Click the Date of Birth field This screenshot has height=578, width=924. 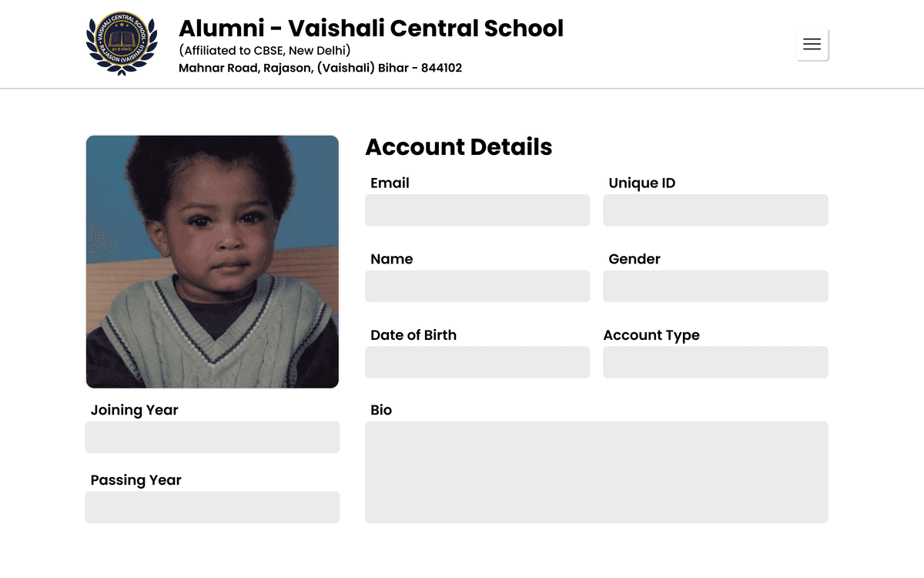pos(477,362)
